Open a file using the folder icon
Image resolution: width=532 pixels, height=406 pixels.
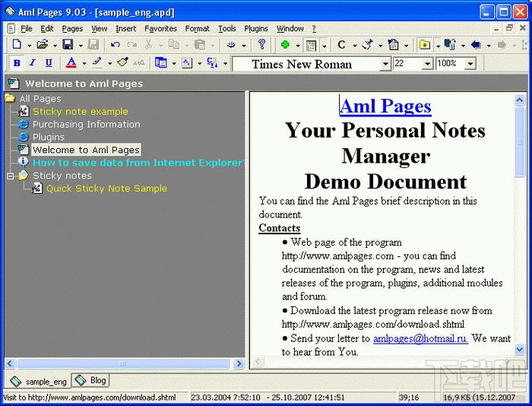[43, 44]
